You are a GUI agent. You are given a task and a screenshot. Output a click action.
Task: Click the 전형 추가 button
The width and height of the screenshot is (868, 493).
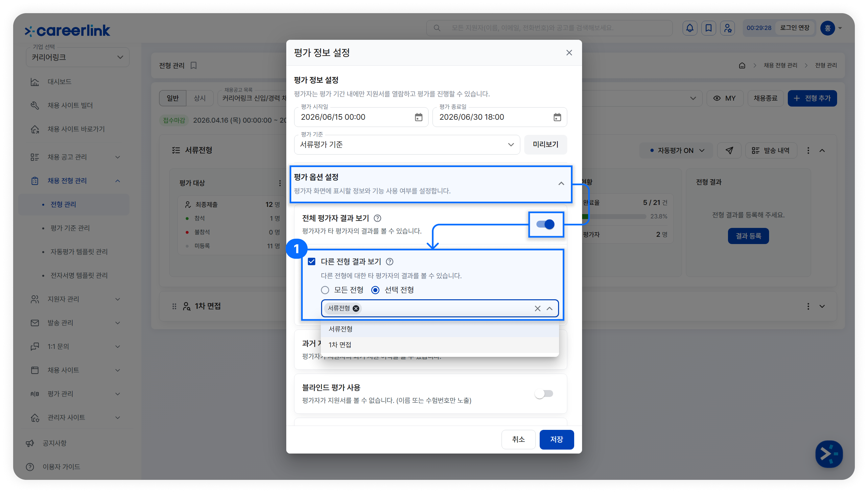click(812, 98)
